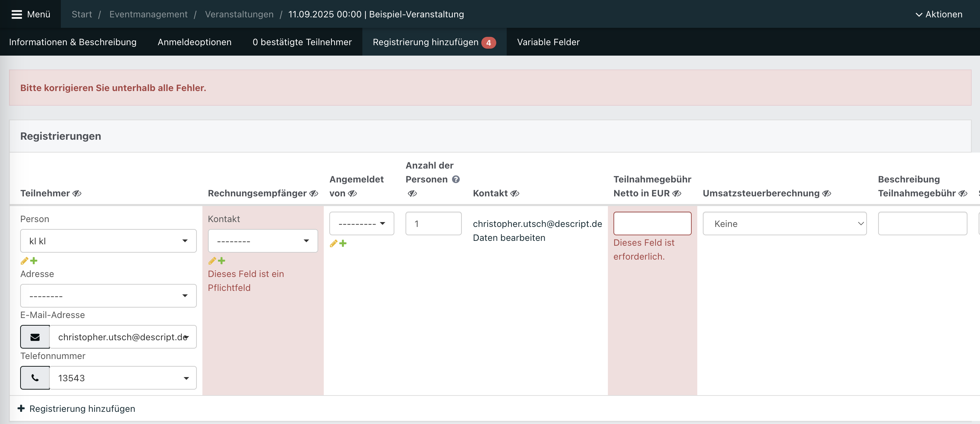Click the hamburger Menü icon

click(17, 15)
